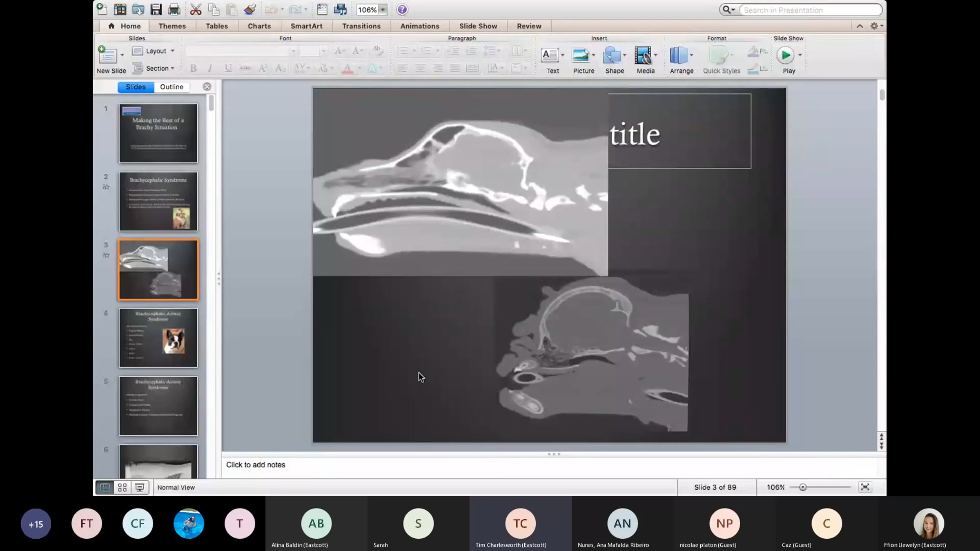Click the Save icon in toolbar
980x551 pixels.
(156, 9)
